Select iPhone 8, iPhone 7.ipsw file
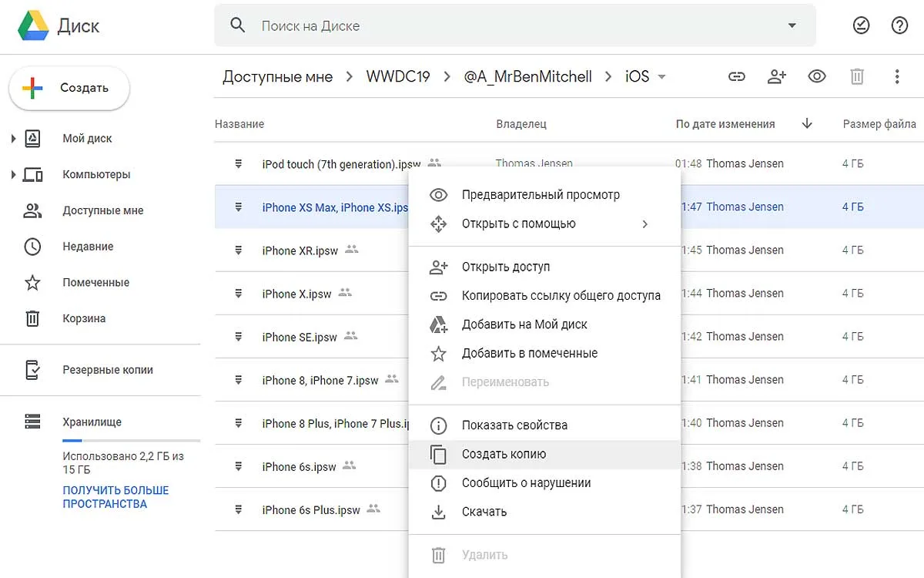Image resolution: width=924 pixels, height=578 pixels. [320, 380]
